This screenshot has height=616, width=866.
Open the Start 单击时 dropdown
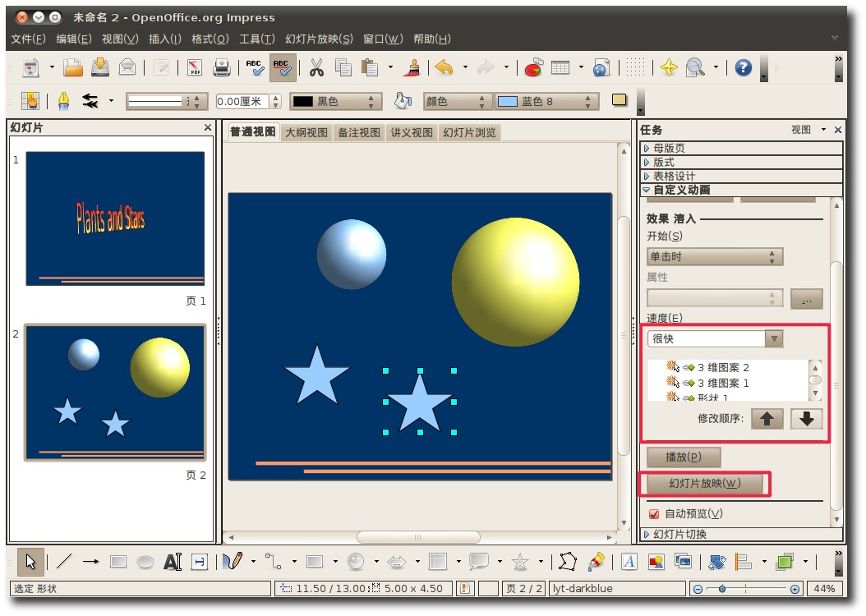pos(715,256)
